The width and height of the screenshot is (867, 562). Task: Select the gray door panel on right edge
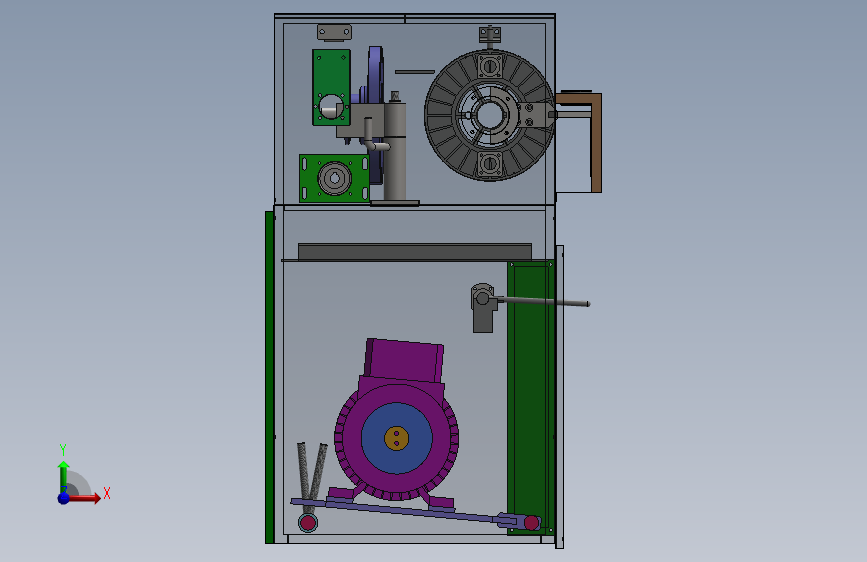[560, 397]
